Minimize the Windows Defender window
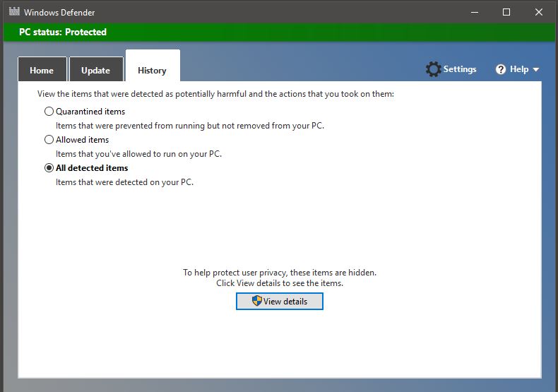 pos(475,12)
